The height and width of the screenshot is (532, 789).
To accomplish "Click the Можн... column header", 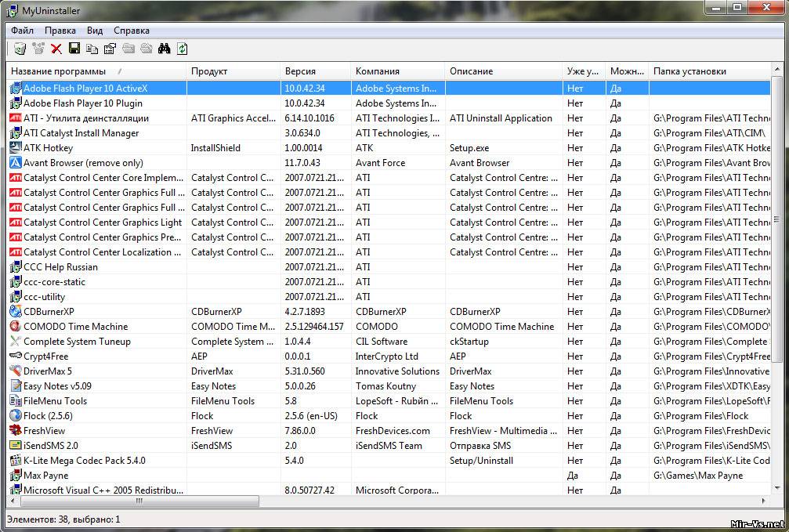I will coord(628,71).
